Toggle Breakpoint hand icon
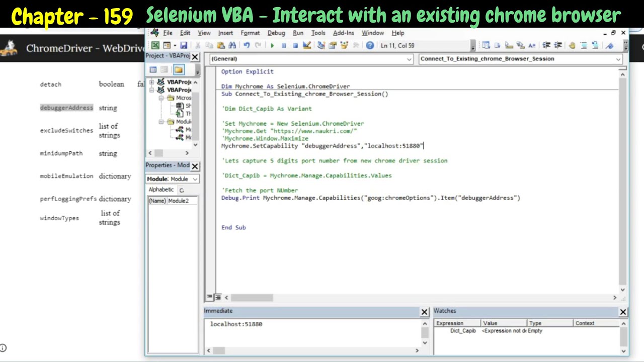 [572, 45]
